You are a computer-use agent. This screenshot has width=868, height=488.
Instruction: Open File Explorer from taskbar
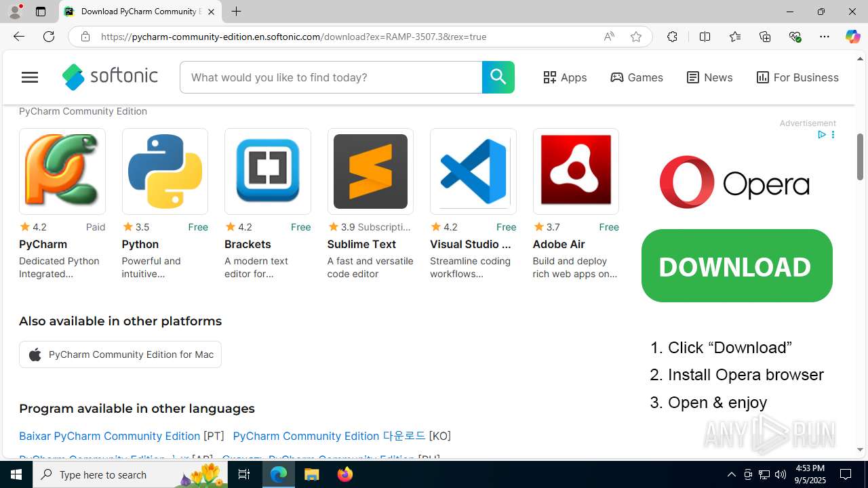[312, 474]
